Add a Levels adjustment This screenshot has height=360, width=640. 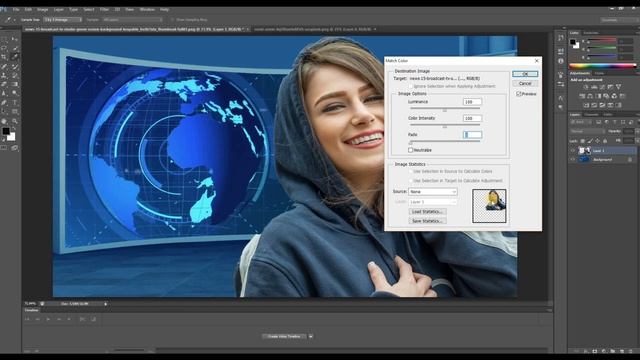click(593, 87)
